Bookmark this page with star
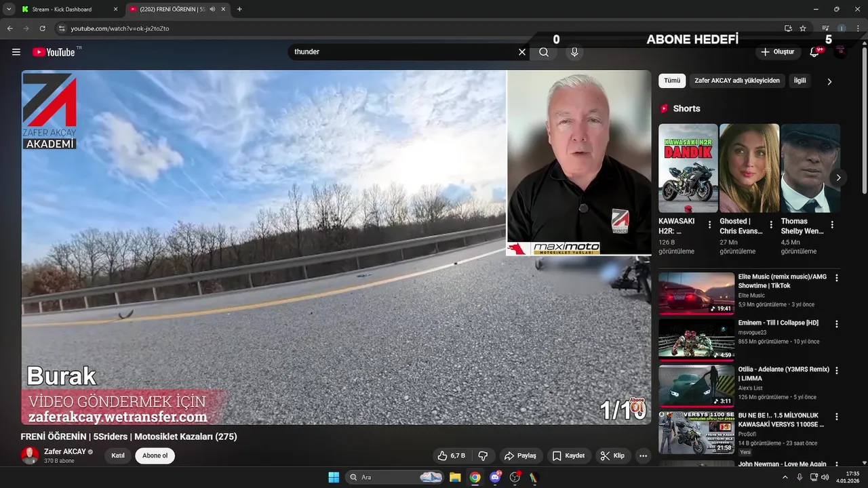Screen dimensions: 868x488 point(803,28)
